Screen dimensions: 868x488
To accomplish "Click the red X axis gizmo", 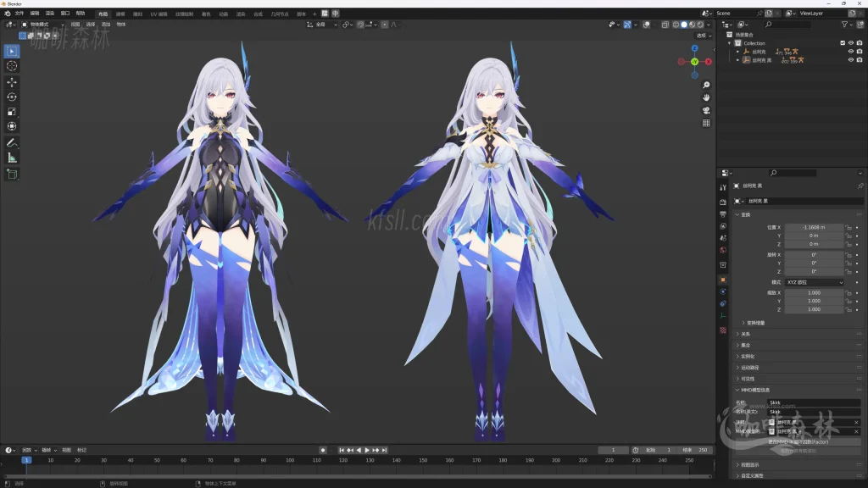I will coord(708,62).
